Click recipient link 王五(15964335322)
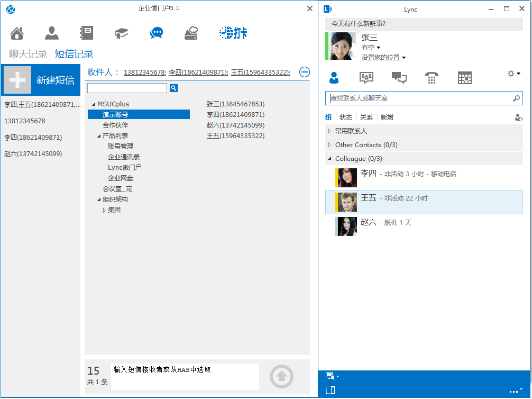The image size is (532, 399). [x=261, y=72]
